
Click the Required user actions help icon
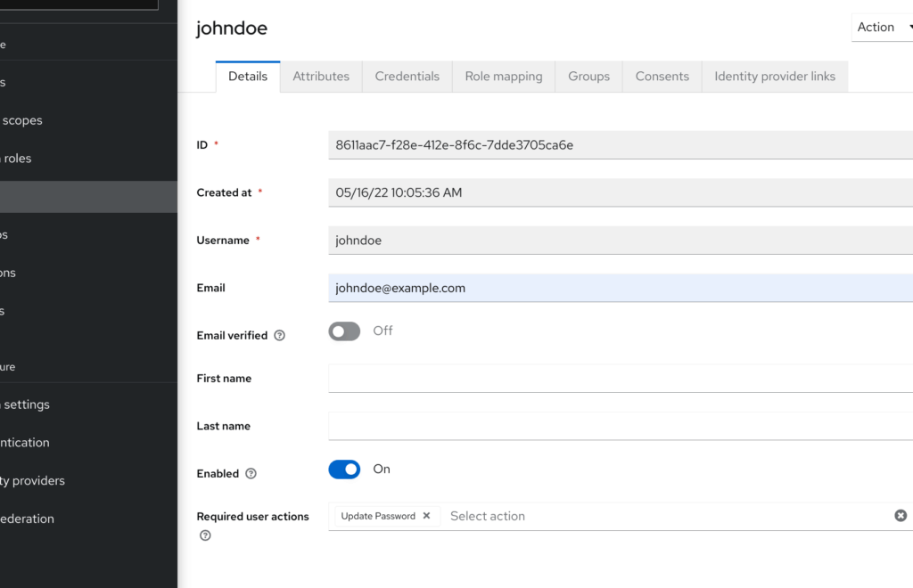205,535
